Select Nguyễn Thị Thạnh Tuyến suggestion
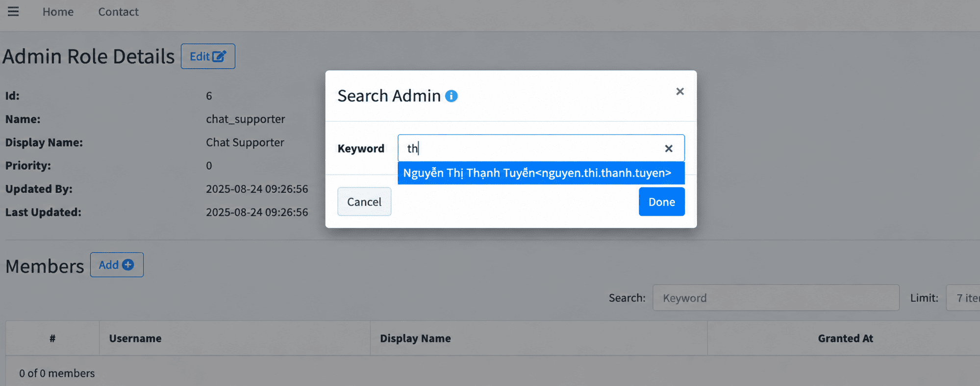Screen dimensions: 980x386 click(541, 173)
